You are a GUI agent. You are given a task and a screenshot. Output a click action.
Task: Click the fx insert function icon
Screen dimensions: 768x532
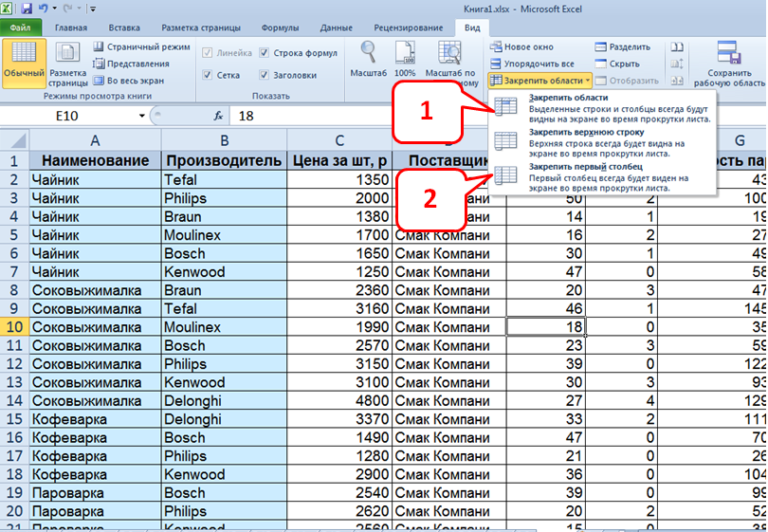[218, 116]
